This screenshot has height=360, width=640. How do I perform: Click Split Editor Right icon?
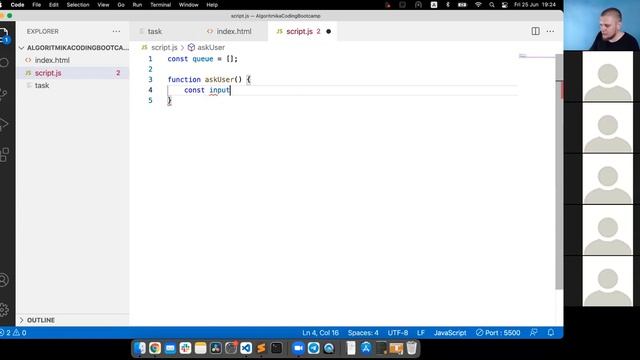(535, 31)
